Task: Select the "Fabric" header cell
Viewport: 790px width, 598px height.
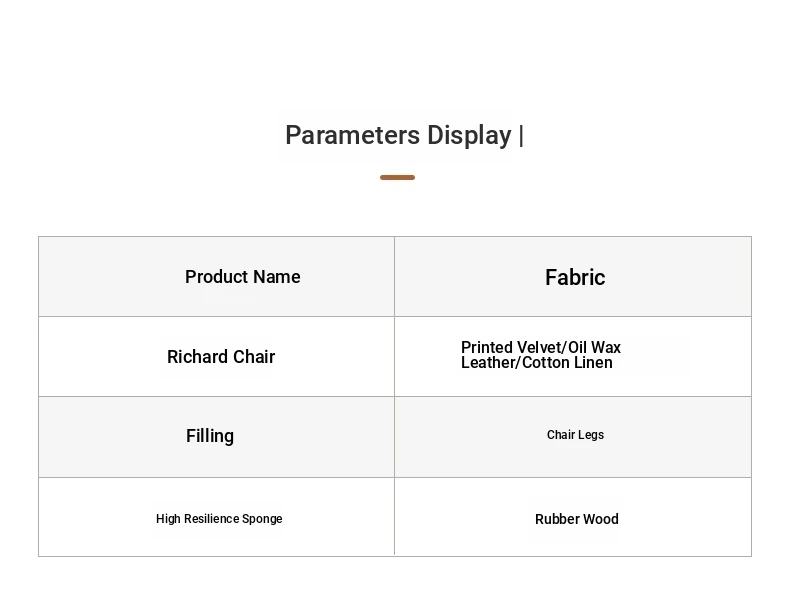Action: click(x=575, y=277)
